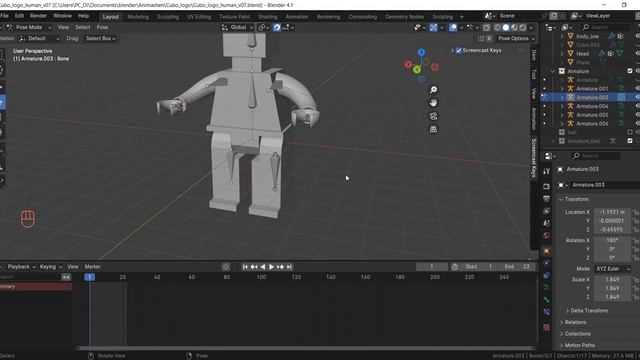Click the blue Z axis gizmo ball
This screenshot has height=360, width=640.
click(x=421, y=52)
